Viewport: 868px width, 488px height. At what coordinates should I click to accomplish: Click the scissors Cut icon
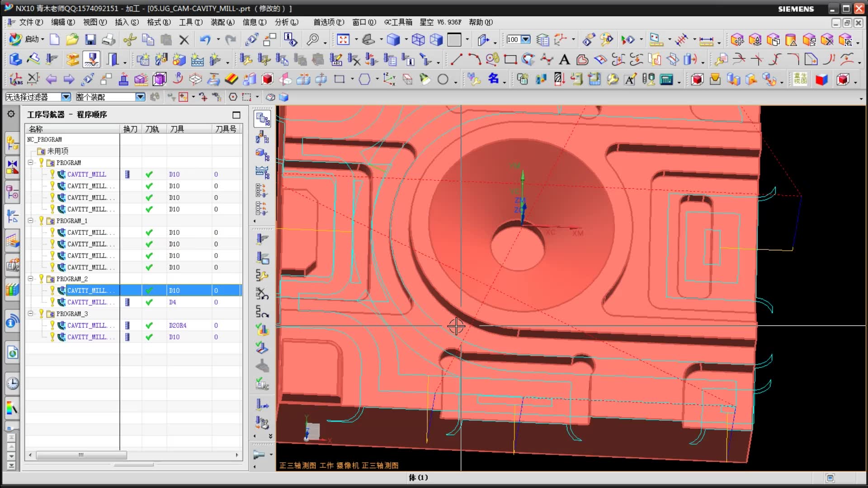pyautogui.click(x=130, y=40)
